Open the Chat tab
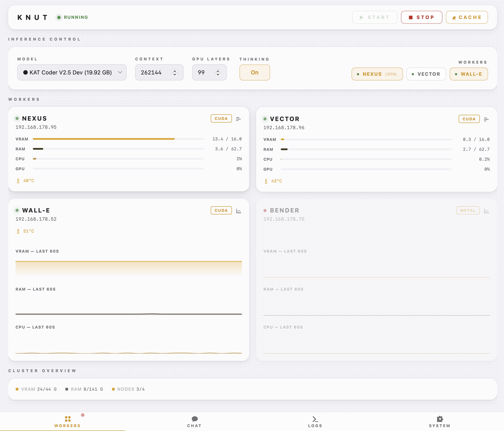Image resolution: width=504 pixels, height=431 pixels. click(x=194, y=422)
